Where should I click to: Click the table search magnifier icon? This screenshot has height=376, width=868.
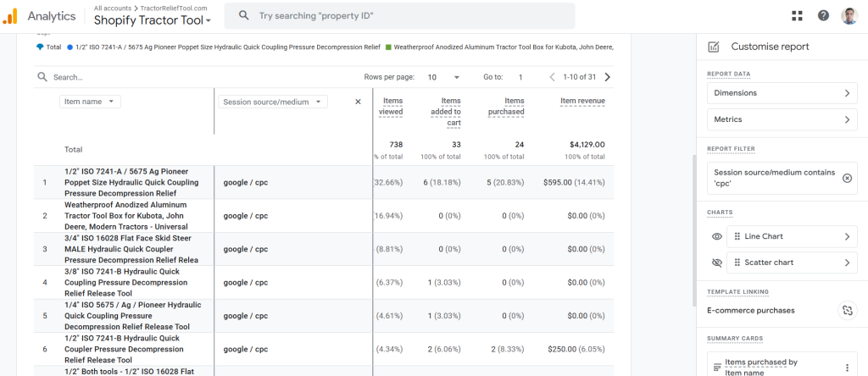pos(42,77)
